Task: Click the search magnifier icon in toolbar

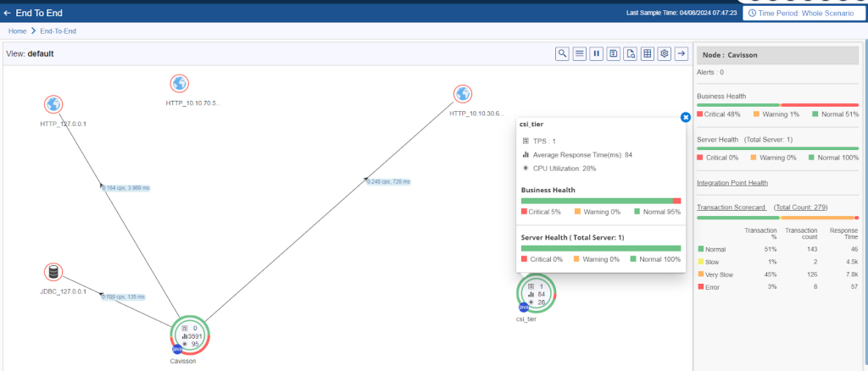Action: pyautogui.click(x=562, y=53)
